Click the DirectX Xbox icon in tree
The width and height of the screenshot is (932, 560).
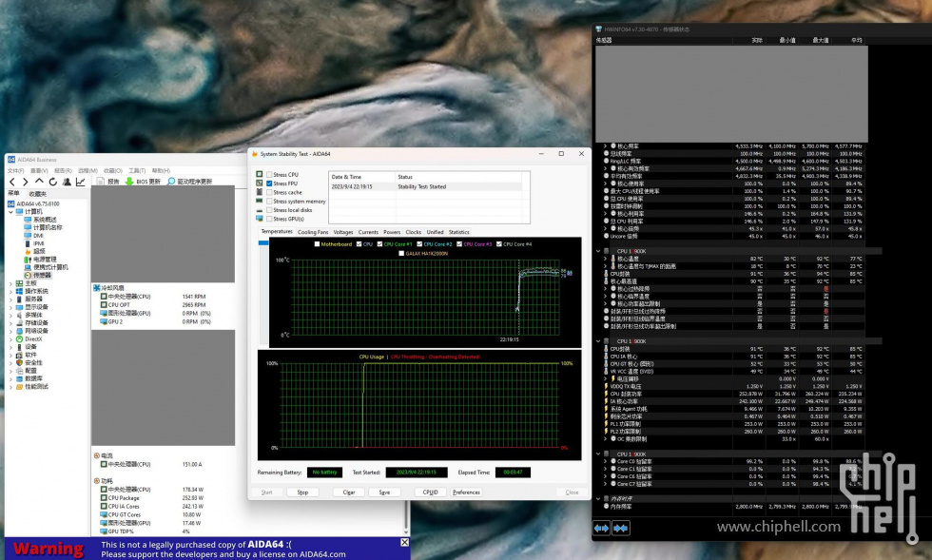[19, 338]
